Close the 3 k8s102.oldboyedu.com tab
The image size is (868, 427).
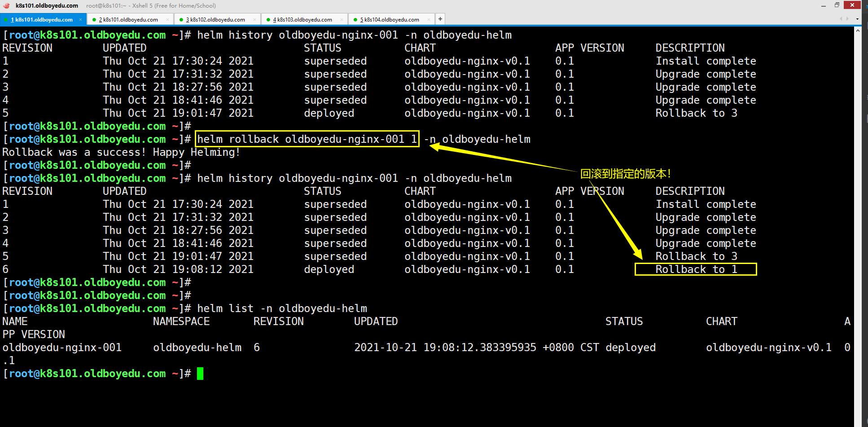click(x=254, y=20)
